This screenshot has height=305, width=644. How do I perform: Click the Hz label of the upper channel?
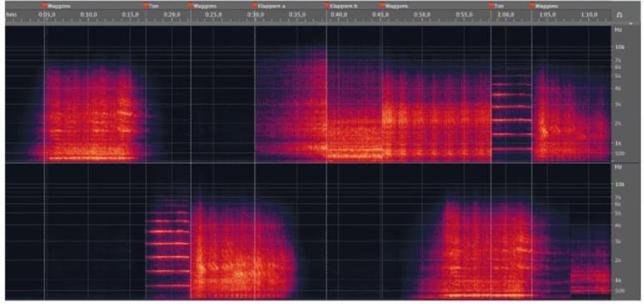coord(618,29)
